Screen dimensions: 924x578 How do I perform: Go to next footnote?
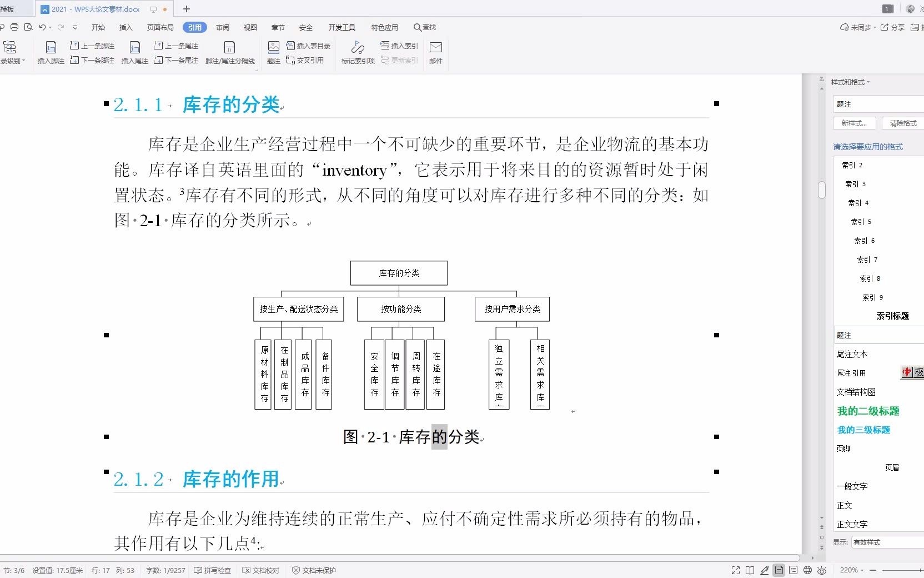click(92, 60)
